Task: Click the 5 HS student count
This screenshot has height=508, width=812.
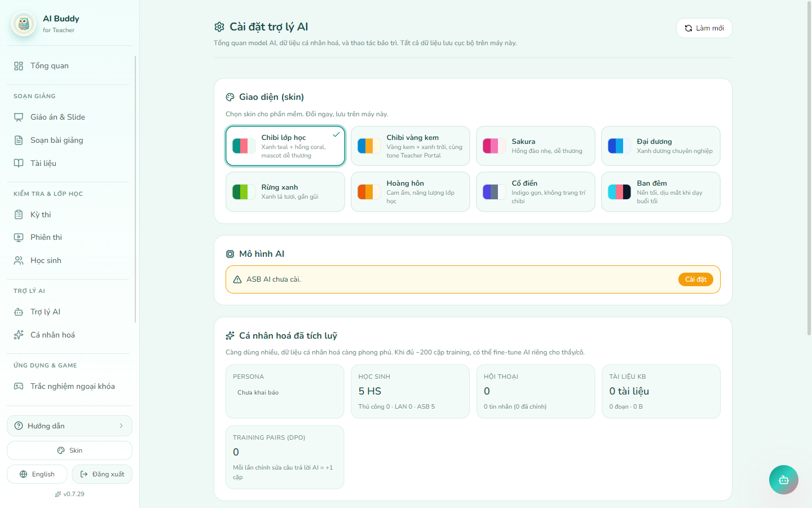Action: pos(370,391)
